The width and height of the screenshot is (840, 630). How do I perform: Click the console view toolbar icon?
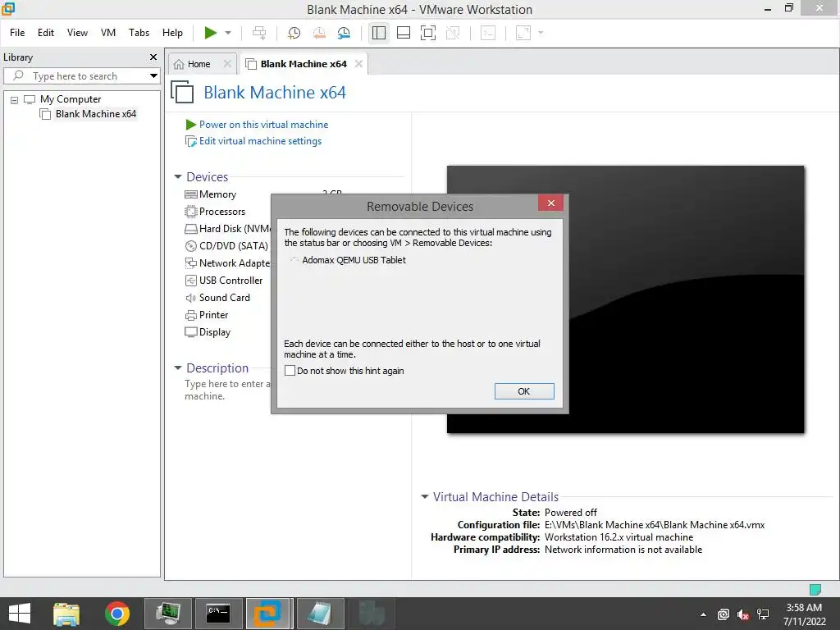pos(488,33)
